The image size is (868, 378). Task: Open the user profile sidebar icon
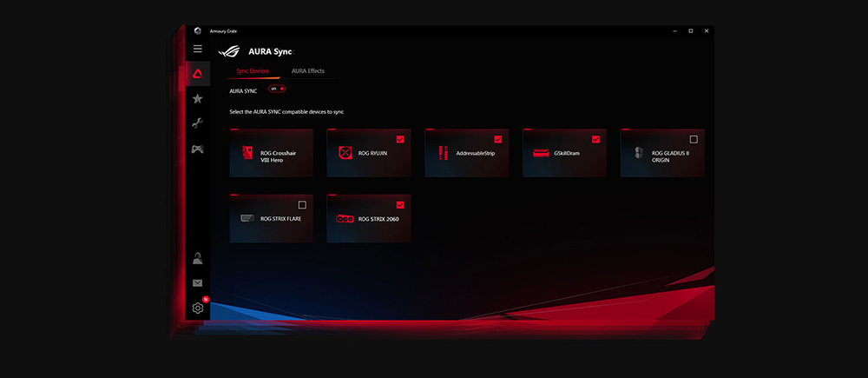[x=198, y=258]
